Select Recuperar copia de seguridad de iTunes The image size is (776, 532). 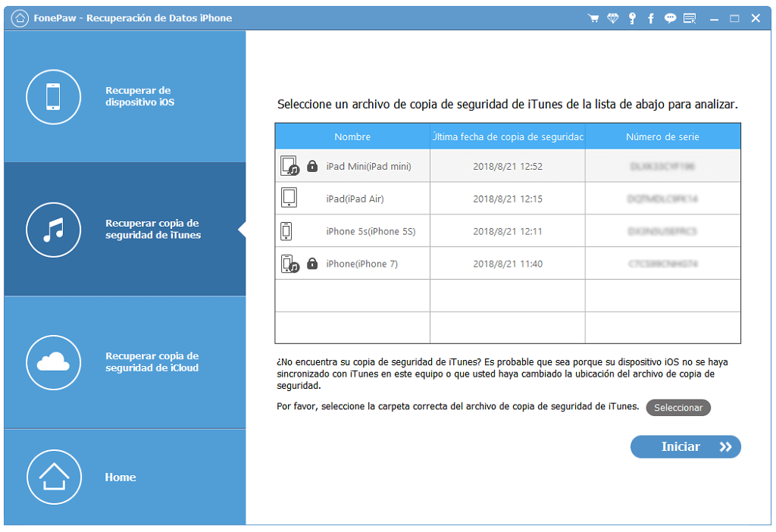click(x=125, y=229)
